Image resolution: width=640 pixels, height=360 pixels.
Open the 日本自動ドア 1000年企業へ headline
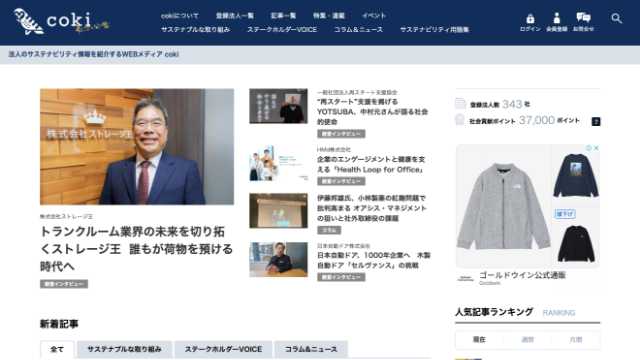point(373,260)
